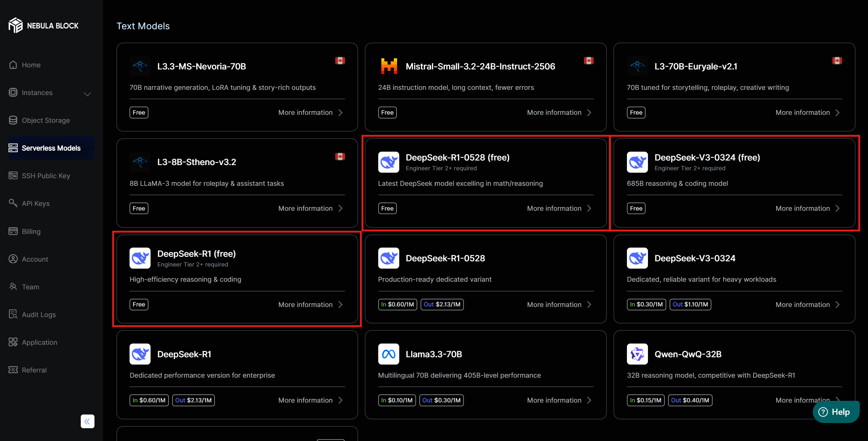Click In $0.10/1M tag on Llama3.3-70B
868x441 pixels.
click(x=397, y=400)
